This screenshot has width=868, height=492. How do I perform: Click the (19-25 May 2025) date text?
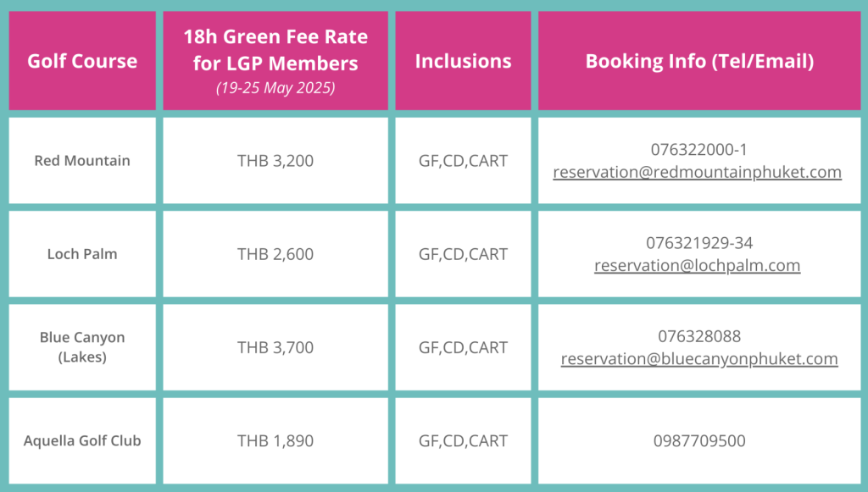coord(275,88)
